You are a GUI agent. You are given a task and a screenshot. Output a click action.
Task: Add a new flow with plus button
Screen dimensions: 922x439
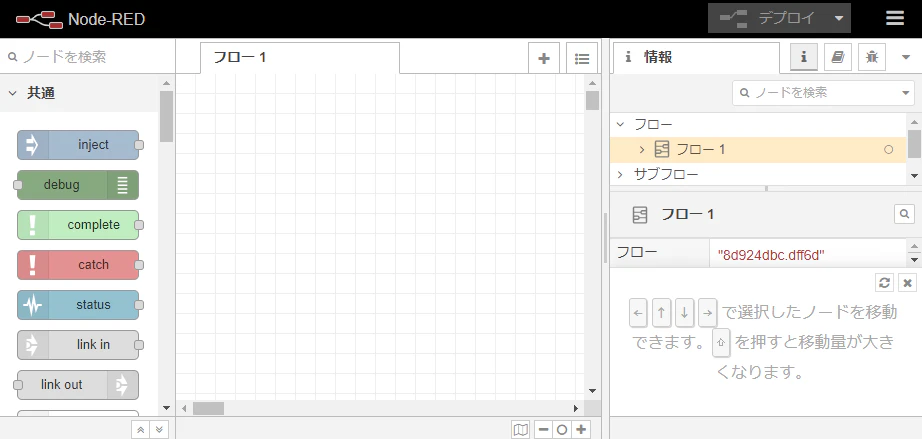tap(544, 58)
